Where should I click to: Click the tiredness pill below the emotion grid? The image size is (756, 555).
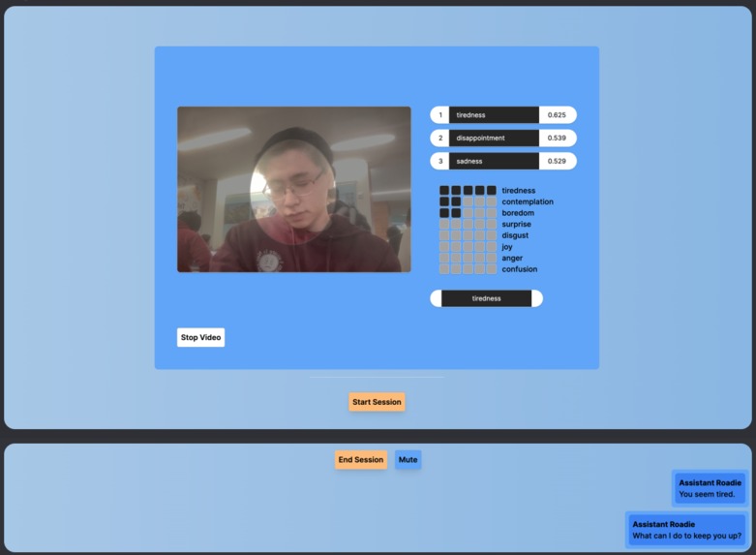point(487,298)
